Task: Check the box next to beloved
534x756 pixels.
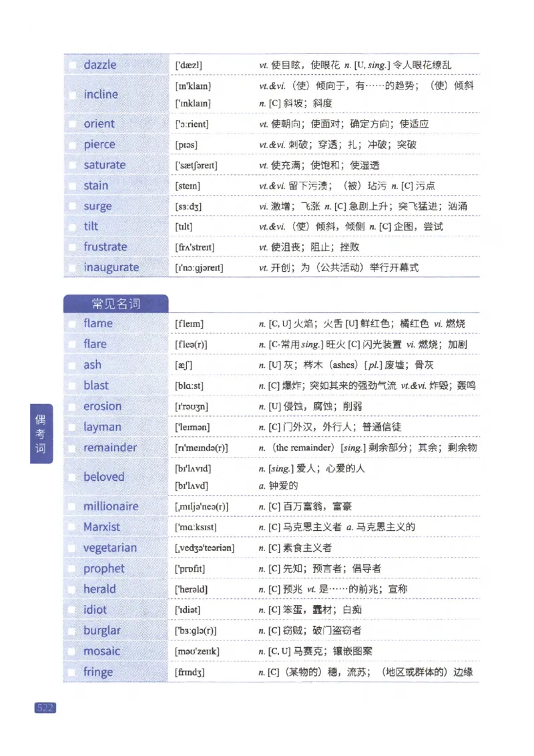Action: click(x=72, y=477)
